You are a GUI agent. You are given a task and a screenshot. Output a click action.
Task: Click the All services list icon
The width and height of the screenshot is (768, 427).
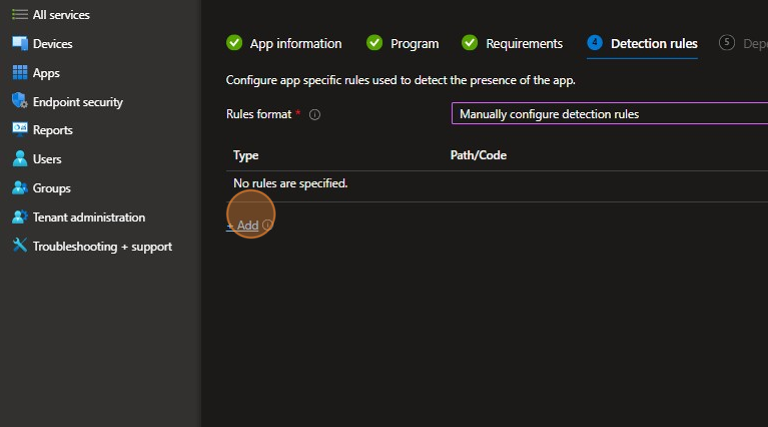[x=19, y=14]
